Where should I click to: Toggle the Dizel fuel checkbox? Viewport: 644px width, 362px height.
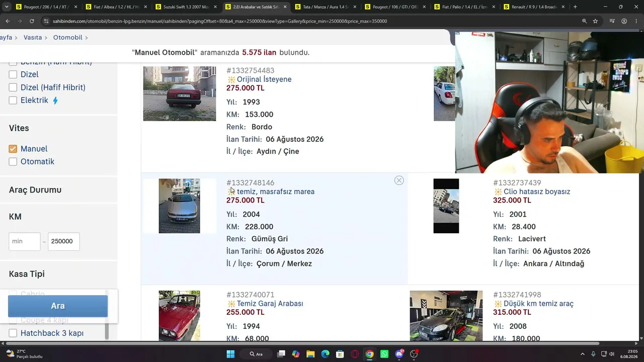tap(13, 74)
